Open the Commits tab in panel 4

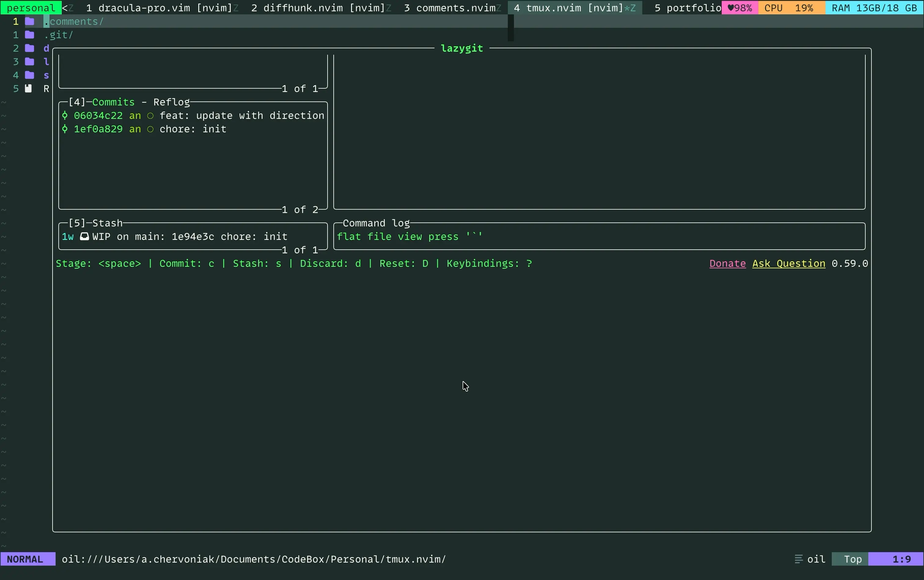[114, 102]
